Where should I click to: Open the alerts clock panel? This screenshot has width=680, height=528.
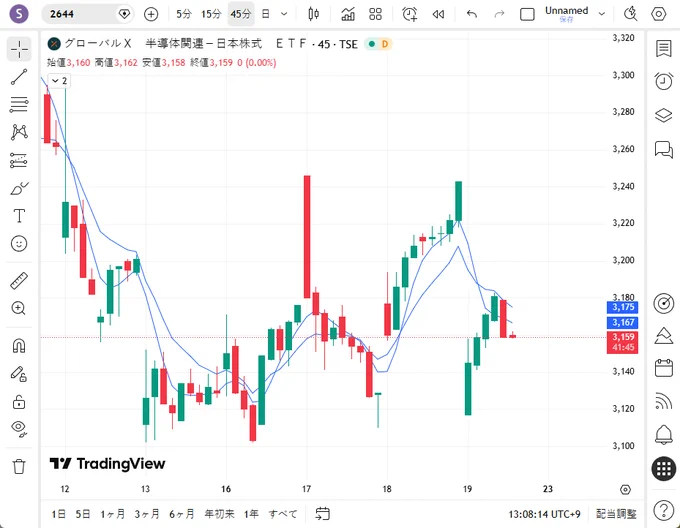664,81
